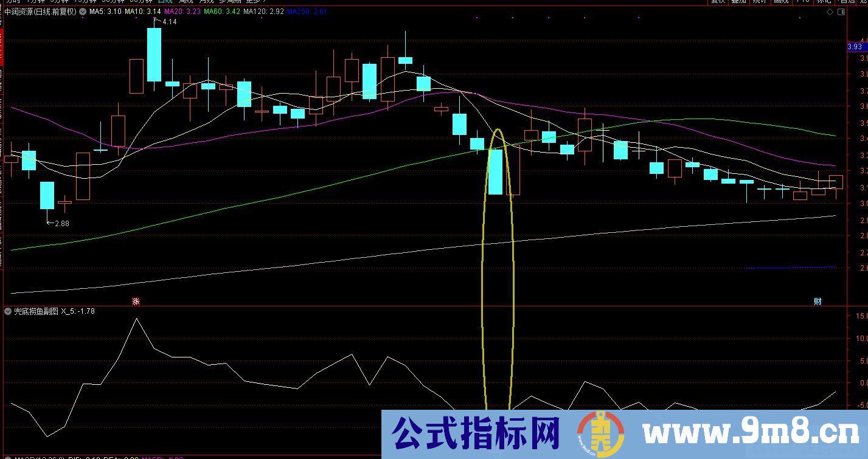Screen dimensions: 868x459
Task: Click the 2.88 low price marker
Action: pyautogui.click(x=62, y=224)
